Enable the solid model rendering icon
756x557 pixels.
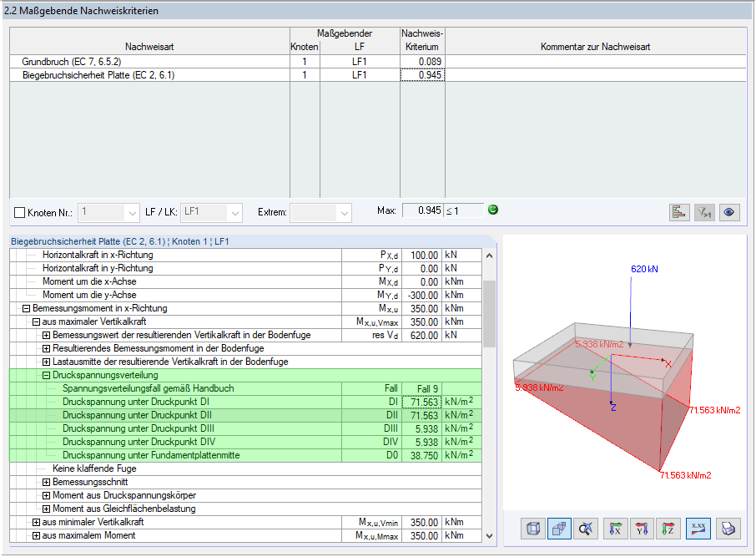click(x=559, y=529)
